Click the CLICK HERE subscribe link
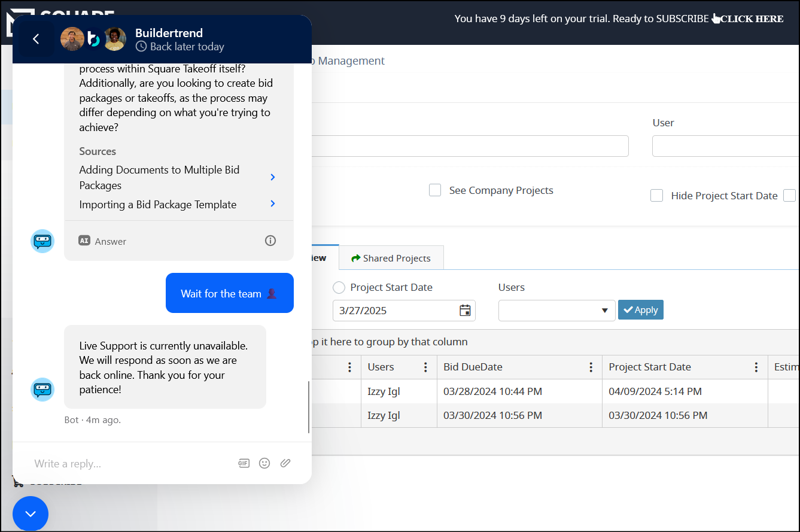This screenshot has width=800, height=532. pos(752,19)
